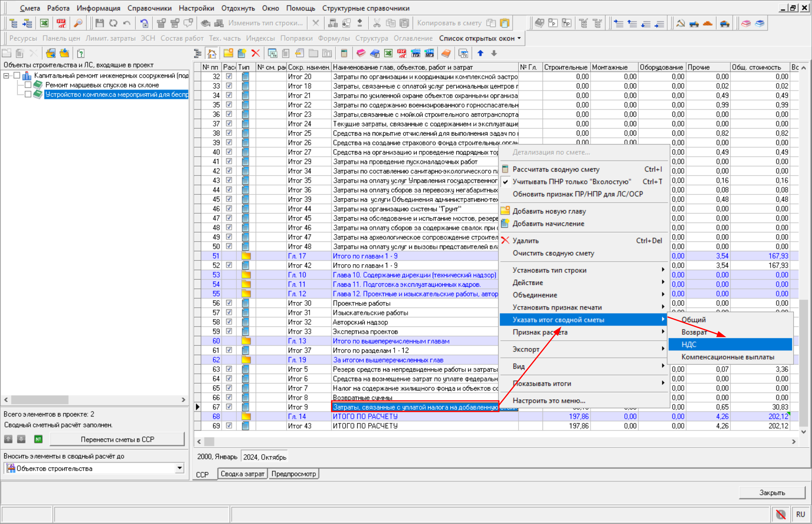This screenshot has width=812, height=524.
Task: Collapse the Капитальный ремонт tree node
Action: pos(6,76)
